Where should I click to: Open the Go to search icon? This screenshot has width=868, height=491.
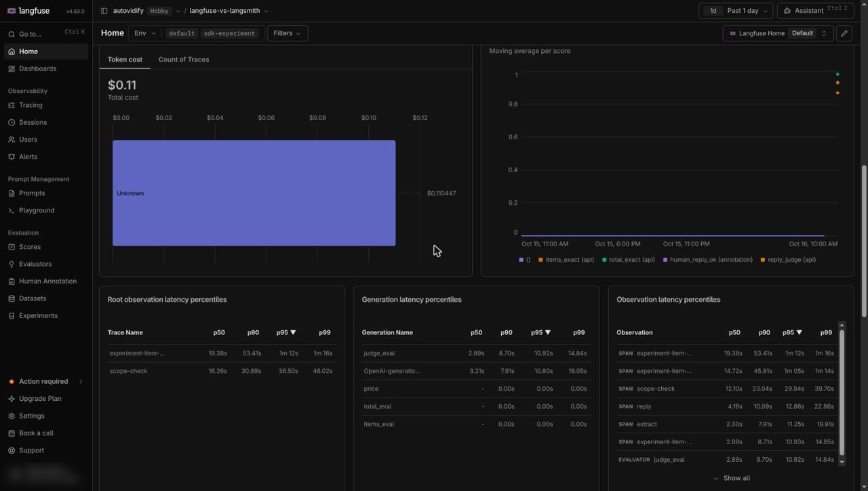12,34
